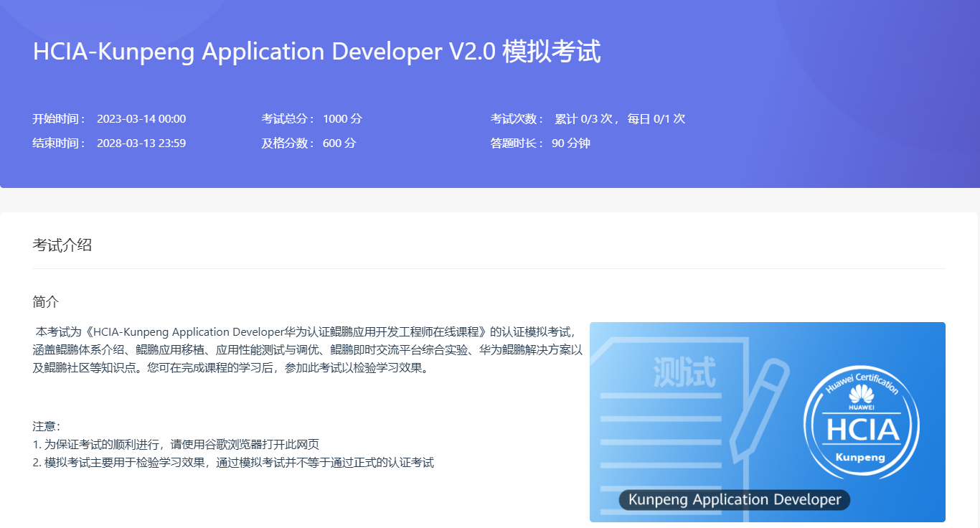Screen dimensions: 980x528
Task: Click the duration value 90 分钟
Action: pos(571,143)
